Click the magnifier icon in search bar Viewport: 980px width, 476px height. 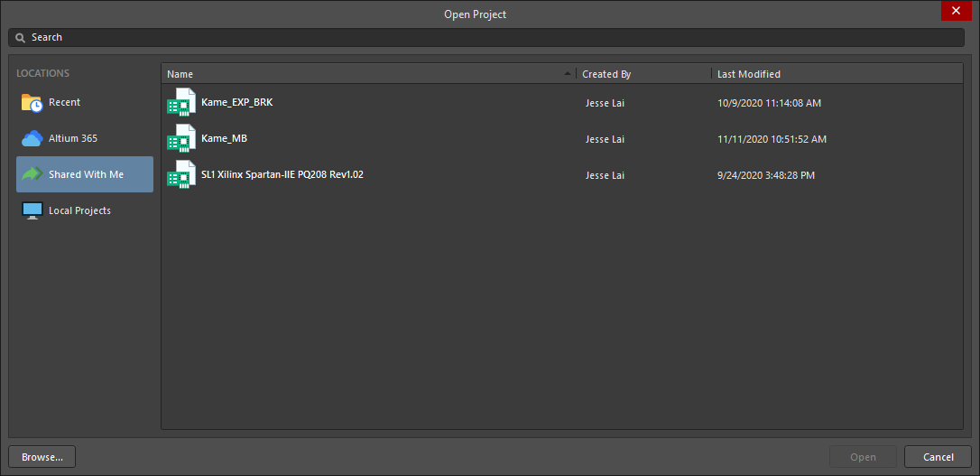pos(20,38)
